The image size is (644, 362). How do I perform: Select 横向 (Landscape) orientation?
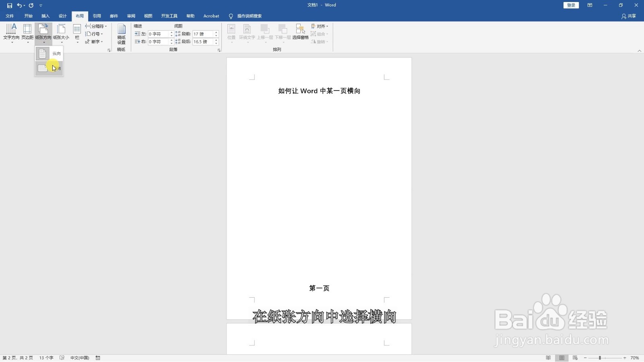click(49, 68)
